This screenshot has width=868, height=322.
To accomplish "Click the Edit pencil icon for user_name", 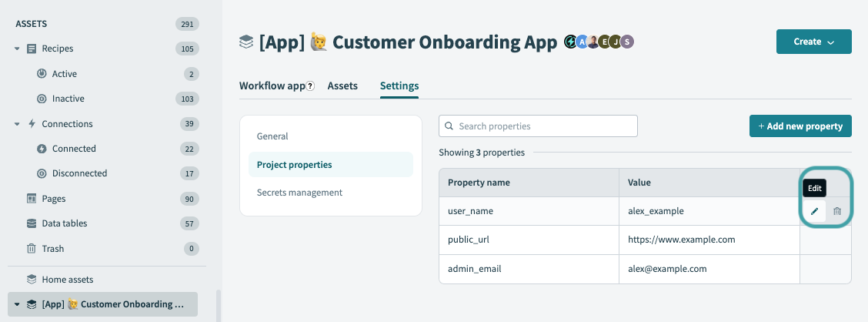I will click(814, 211).
